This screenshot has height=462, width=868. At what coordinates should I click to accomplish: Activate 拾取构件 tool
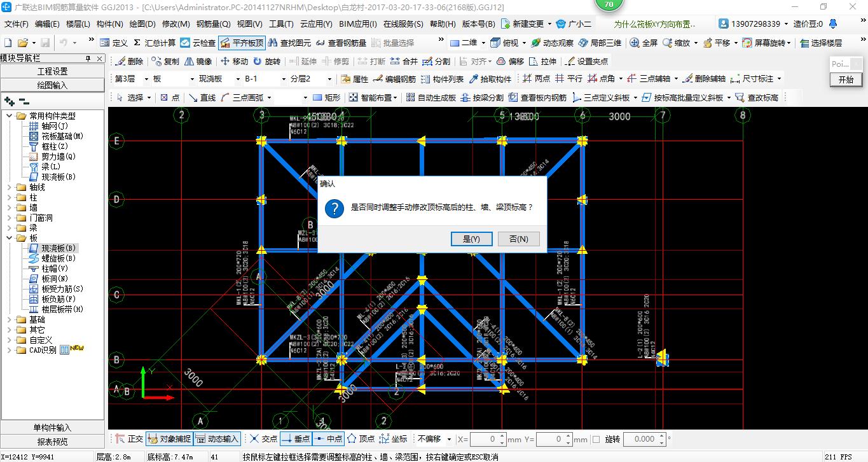click(x=490, y=79)
